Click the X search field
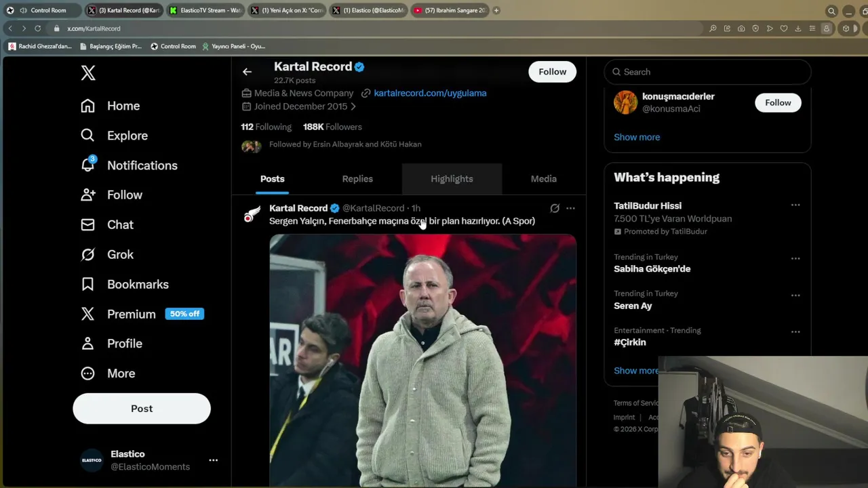This screenshot has height=488, width=868. click(x=707, y=72)
